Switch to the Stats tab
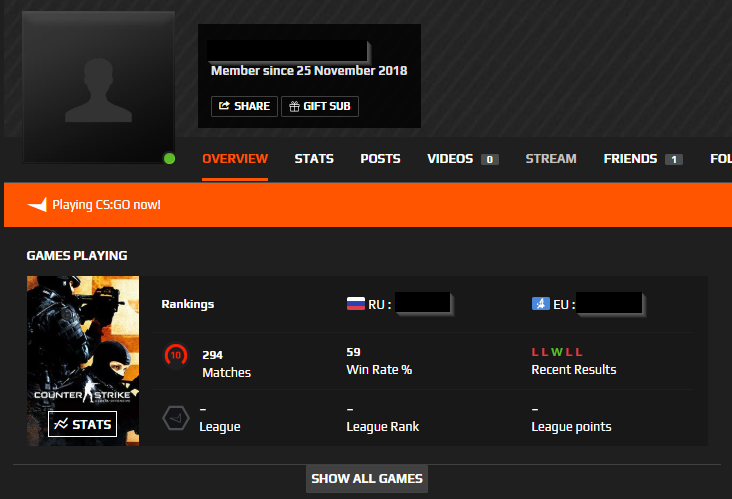Image resolution: width=732 pixels, height=499 pixels. [x=314, y=159]
